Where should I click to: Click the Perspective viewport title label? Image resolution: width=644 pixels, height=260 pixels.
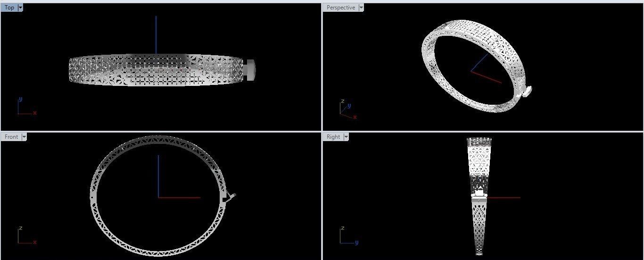tap(341, 8)
